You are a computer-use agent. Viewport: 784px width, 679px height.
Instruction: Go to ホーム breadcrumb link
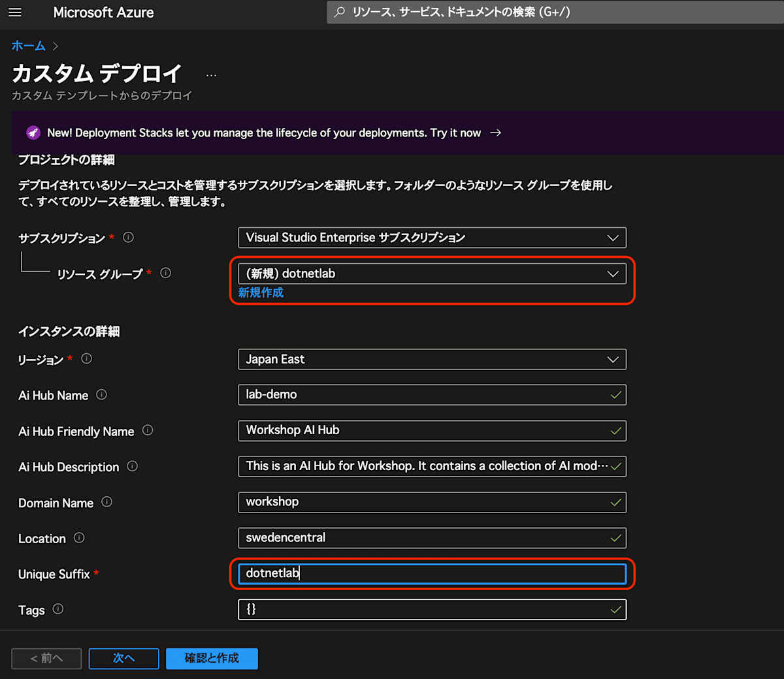click(x=28, y=46)
